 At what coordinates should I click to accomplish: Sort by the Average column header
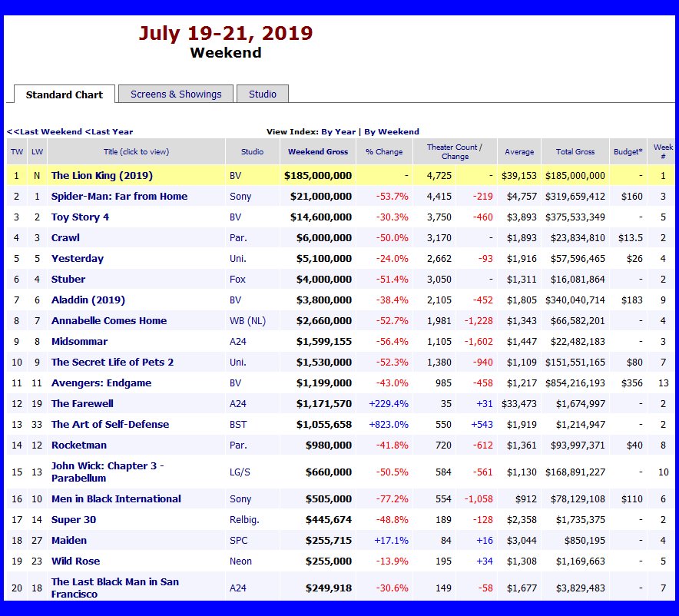point(519,151)
